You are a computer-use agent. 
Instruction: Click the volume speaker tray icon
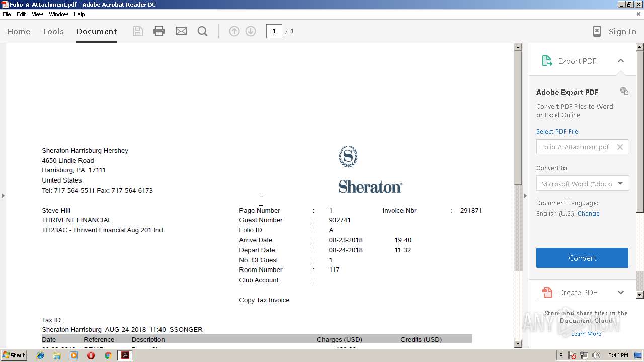coord(596,355)
